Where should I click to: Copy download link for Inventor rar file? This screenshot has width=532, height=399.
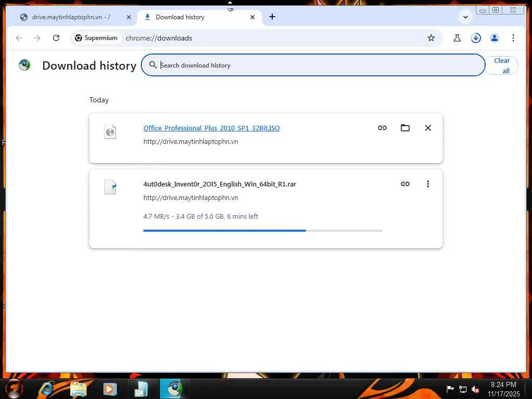coord(405,184)
